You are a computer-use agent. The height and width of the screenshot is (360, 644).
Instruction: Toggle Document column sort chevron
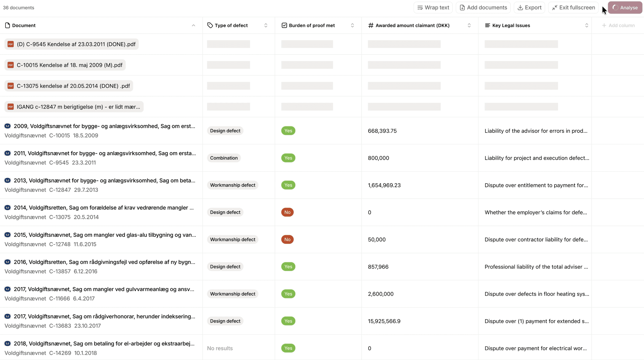(194, 26)
